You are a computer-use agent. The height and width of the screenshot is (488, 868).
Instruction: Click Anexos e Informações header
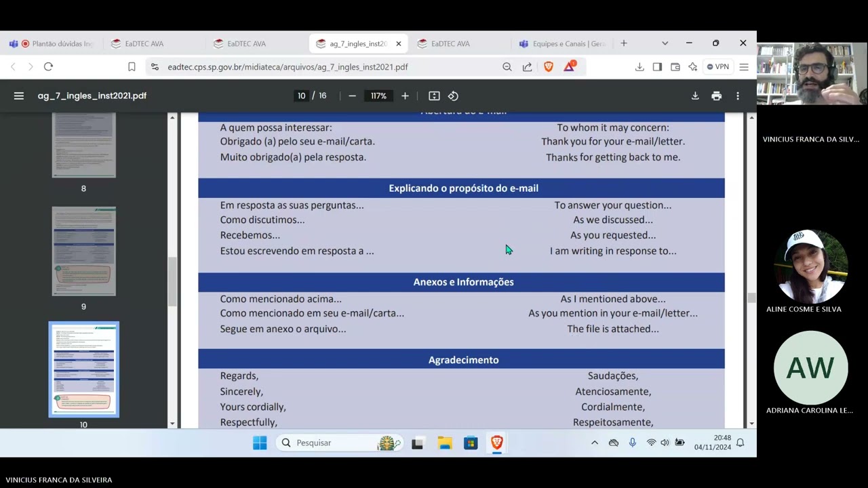463,282
